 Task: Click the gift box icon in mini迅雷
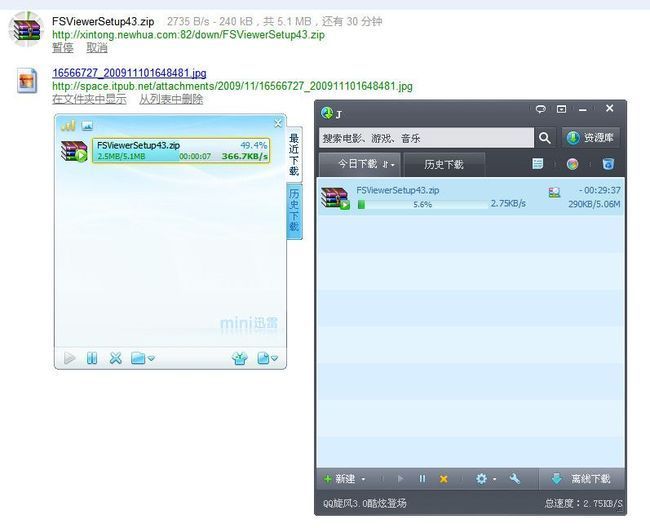pos(240,358)
